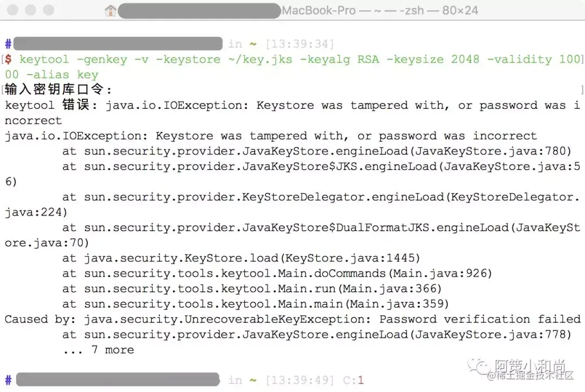
Task: Click the green zoom traffic light
Action: tap(48, 10)
